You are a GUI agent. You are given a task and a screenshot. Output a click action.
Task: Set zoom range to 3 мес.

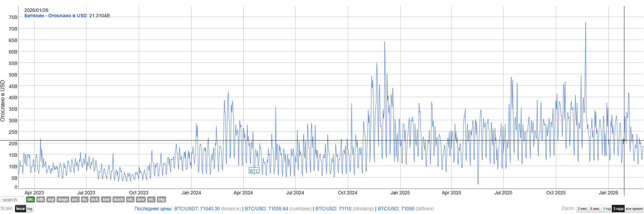coord(582,209)
